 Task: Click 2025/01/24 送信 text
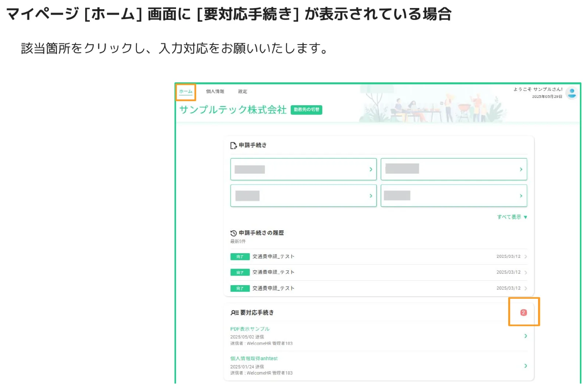point(247,367)
